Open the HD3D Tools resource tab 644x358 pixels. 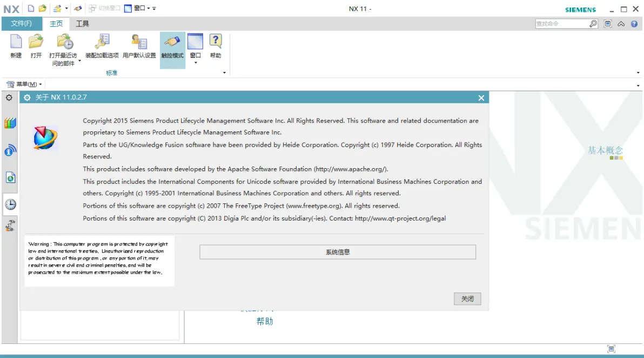pos(10,150)
